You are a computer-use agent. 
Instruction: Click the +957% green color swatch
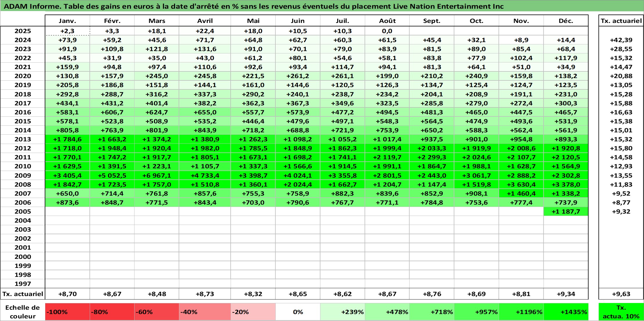476,312
